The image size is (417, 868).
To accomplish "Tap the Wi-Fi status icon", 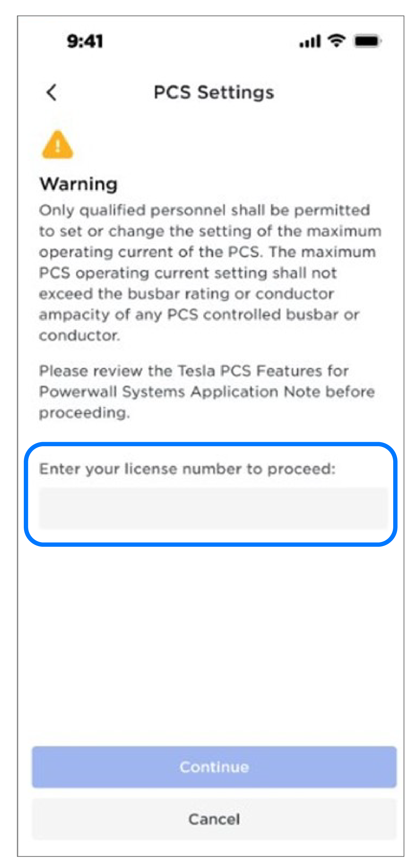I will [336, 41].
